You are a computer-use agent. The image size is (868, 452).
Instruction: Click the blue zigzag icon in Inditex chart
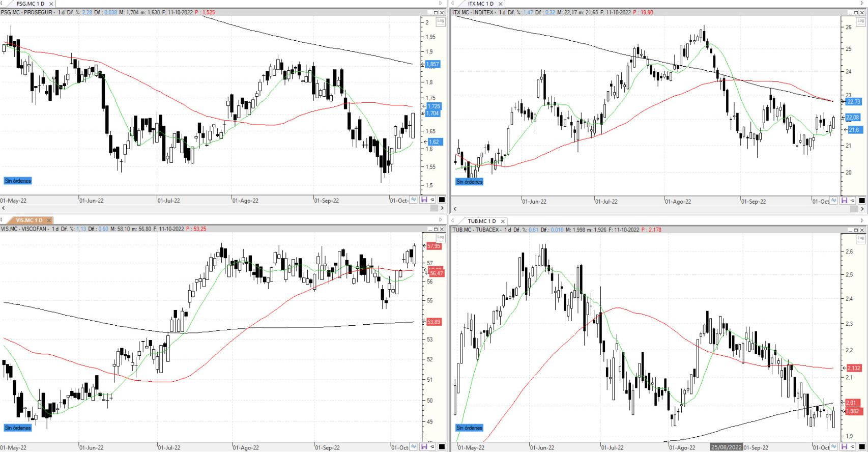tap(833, 201)
